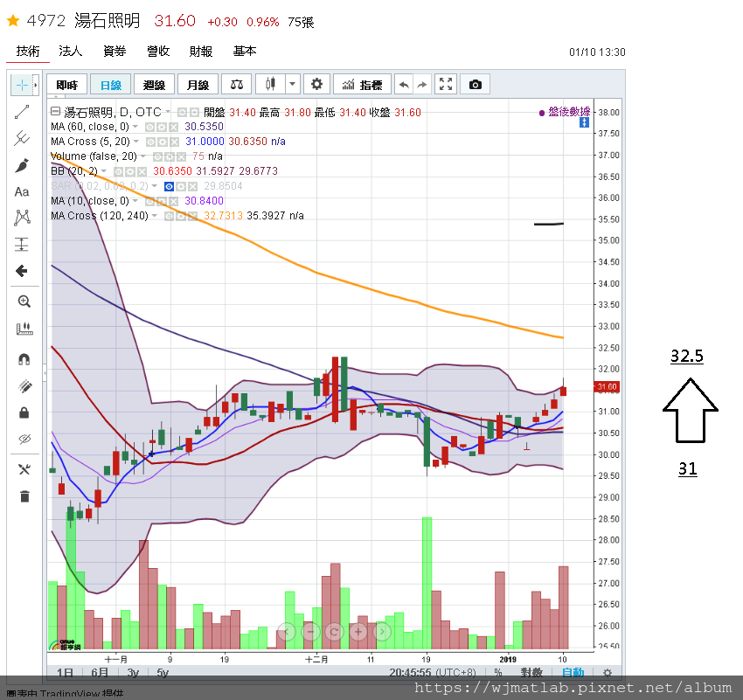Viewport: 743px width, 700px height.
Task: Switch to the 法人 tab
Action: (71, 52)
